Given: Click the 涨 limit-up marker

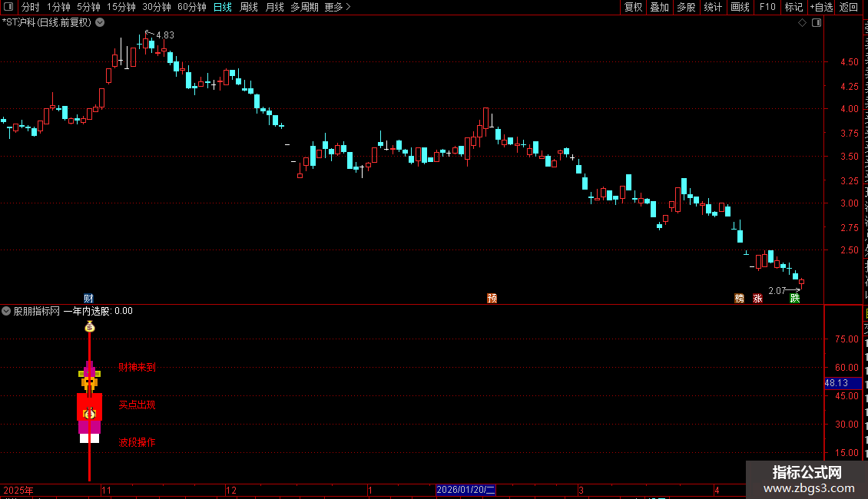Looking at the screenshot, I should 757,298.
